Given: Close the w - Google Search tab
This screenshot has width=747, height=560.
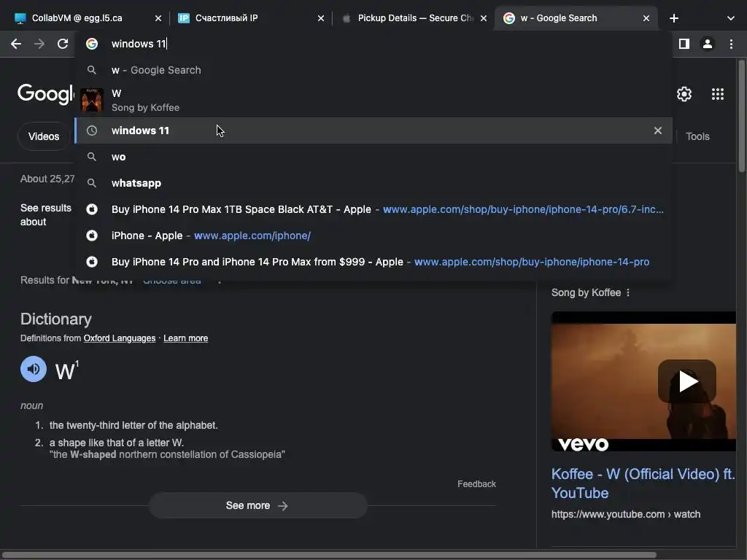Looking at the screenshot, I should click(x=646, y=18).
